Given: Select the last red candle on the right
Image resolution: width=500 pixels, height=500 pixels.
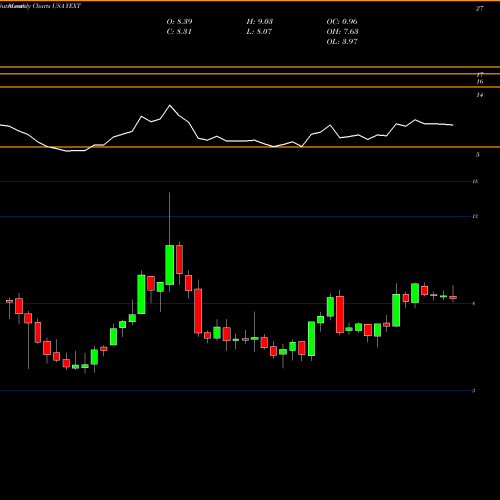Looking at the screenshot, I should 453,297.
